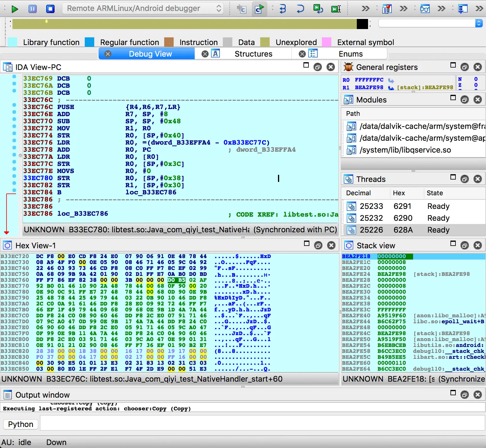Click the navigation band overview bar
Viewport: 486px width, 448px height.
pos(190,24)
